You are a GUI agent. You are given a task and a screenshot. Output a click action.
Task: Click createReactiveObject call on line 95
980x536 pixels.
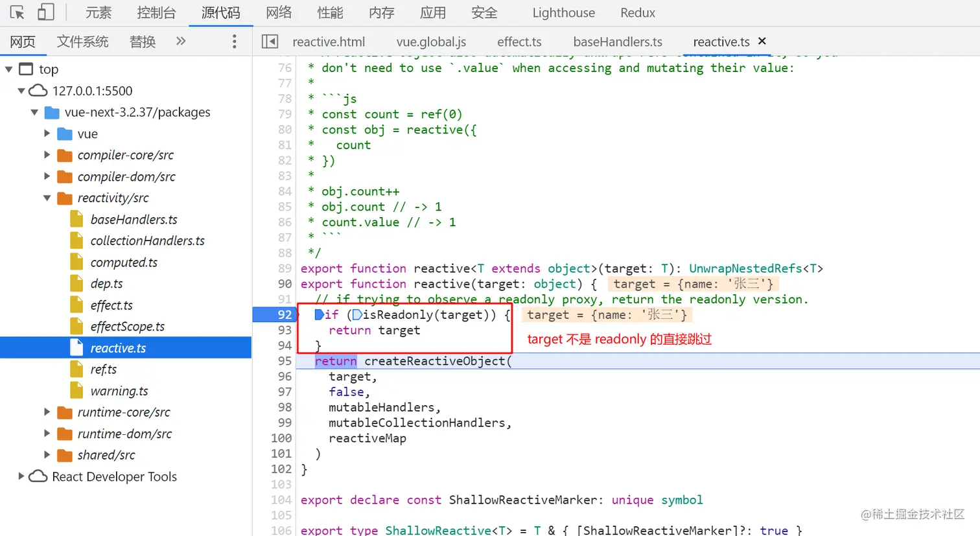(x=434, y=361)
